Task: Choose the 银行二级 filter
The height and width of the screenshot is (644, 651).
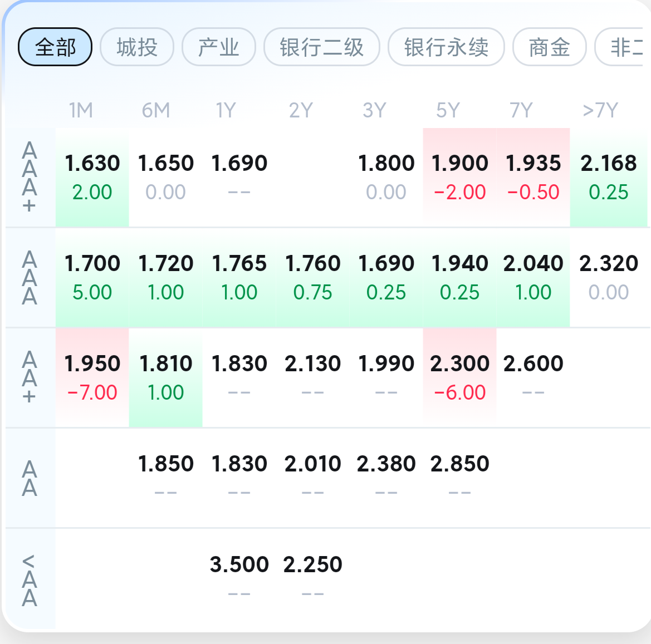Action: (x=322, y=47)
